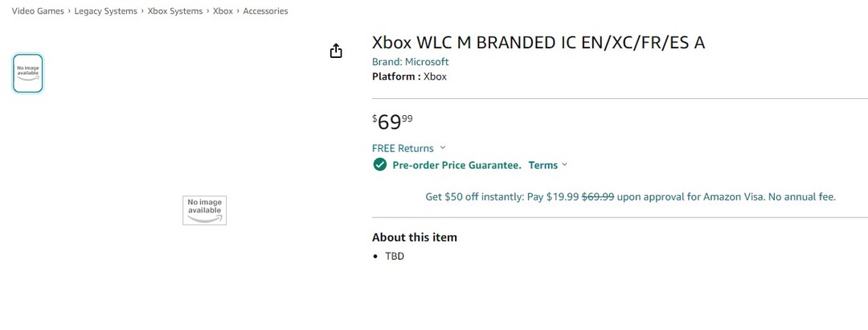The height and width of the screenshot is (330, 868).
Task: Click the 'Platform : Xbox' label
Action: (408, 76)
